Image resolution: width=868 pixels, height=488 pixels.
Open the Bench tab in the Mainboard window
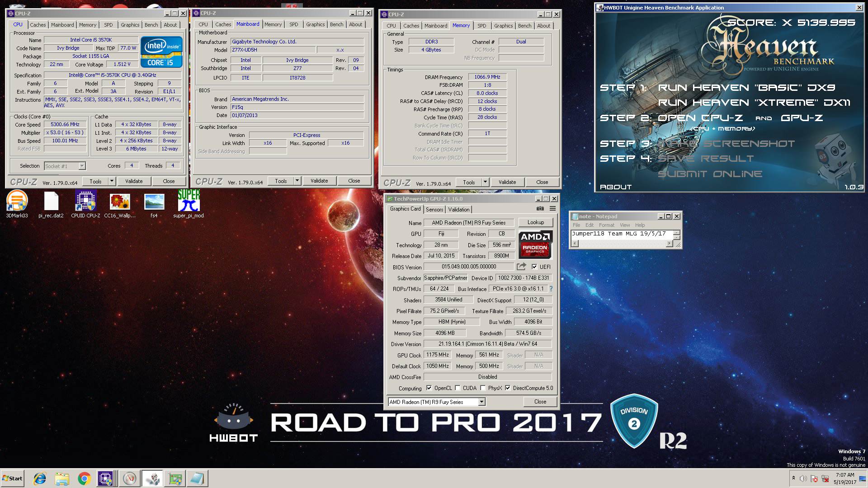coord(336,24)
